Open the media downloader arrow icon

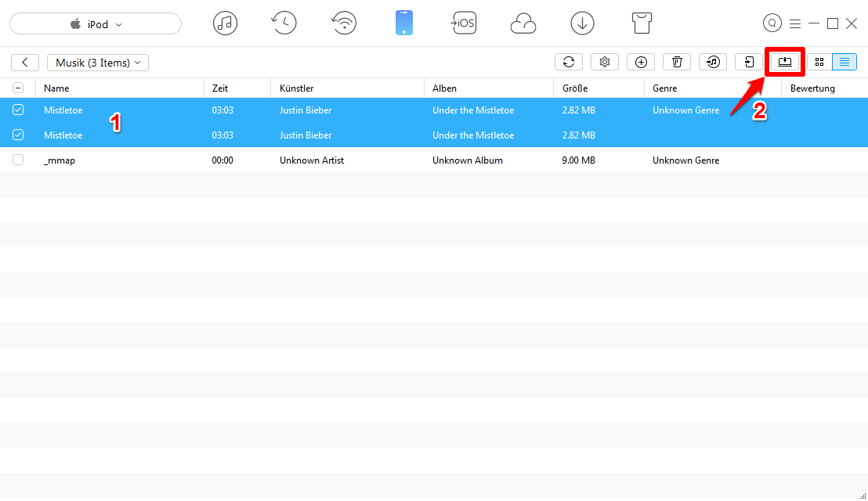click(582, 23)
